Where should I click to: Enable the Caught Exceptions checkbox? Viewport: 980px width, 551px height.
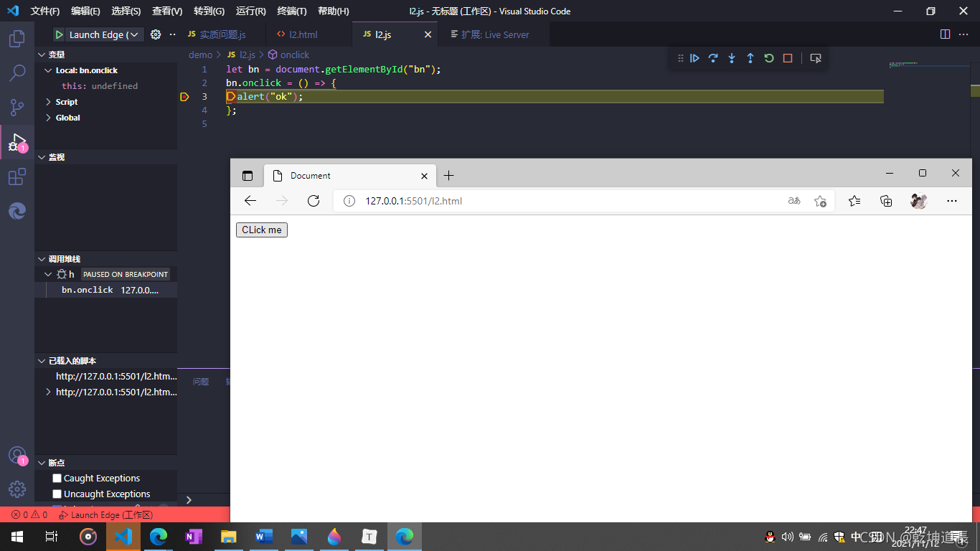(57, 478)
